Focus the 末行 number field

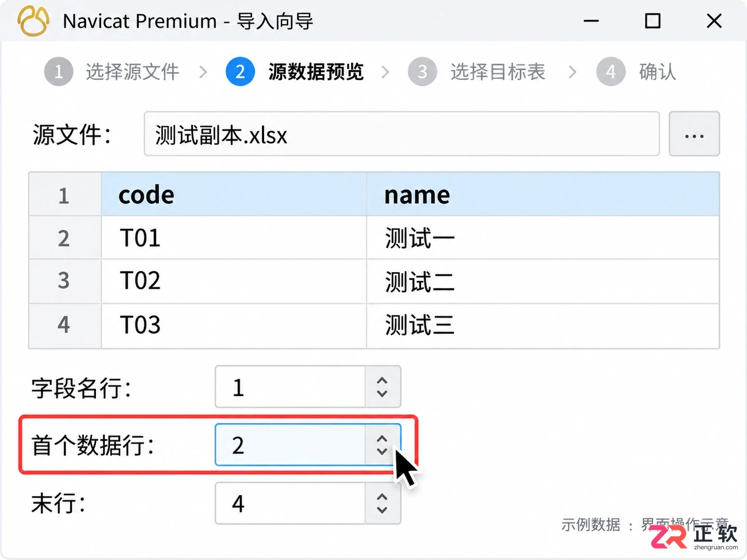tap(290, 503)
